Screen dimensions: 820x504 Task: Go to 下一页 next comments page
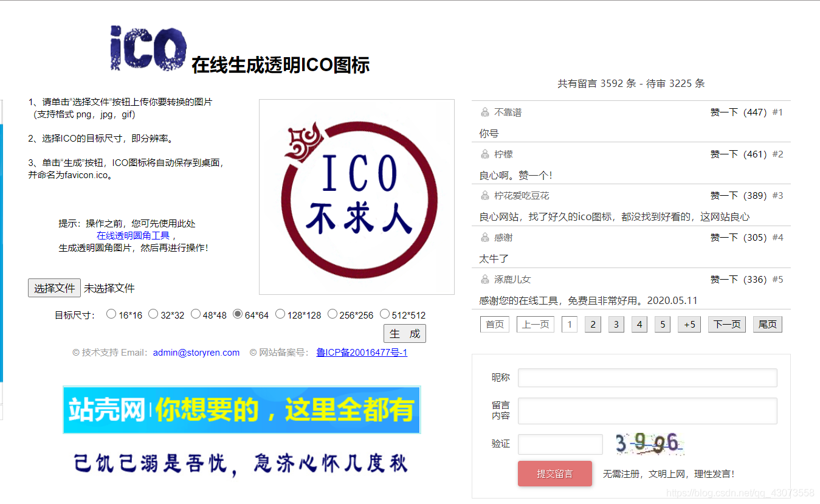tap(727, 325)
